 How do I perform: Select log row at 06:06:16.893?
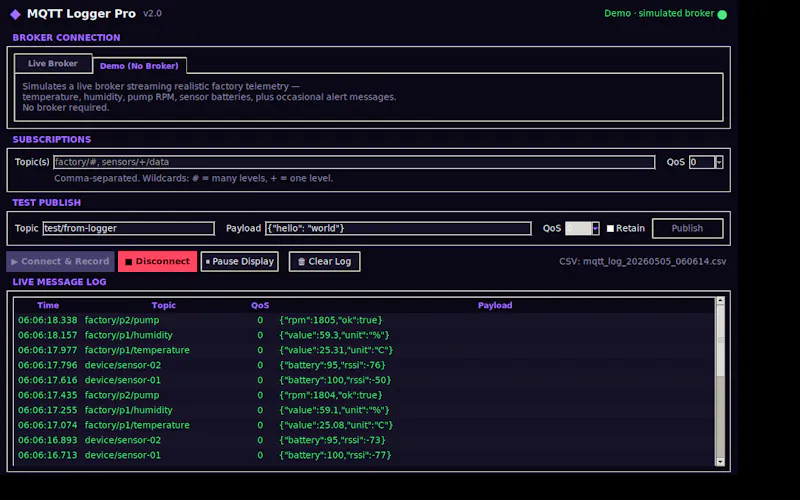(x=365, y=440)
